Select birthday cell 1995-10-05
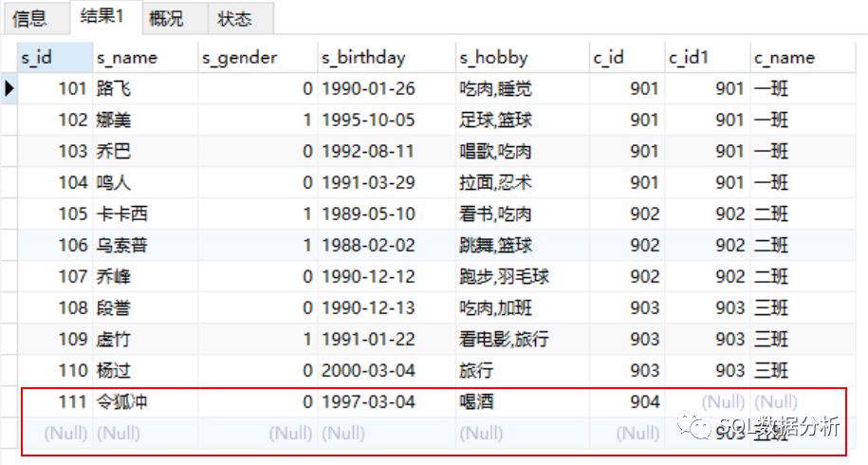Screen dimensions: 868x465 coord(386,121)
